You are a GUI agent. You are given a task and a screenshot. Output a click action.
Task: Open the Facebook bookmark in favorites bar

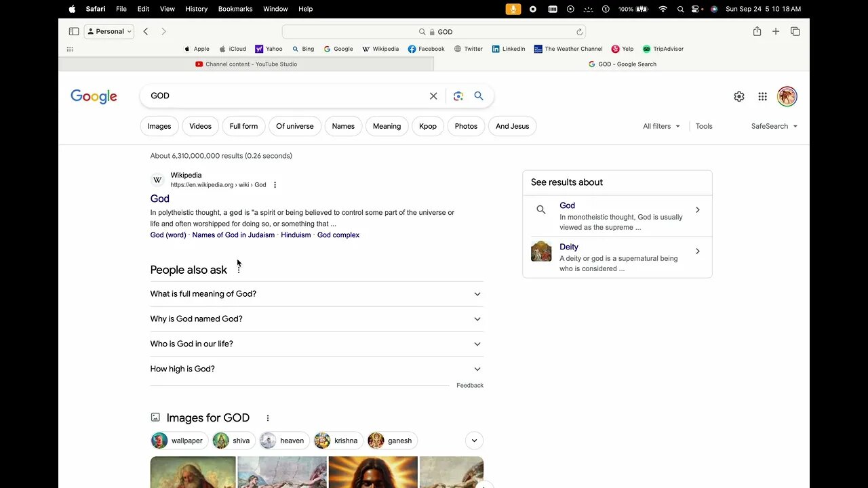point(426,49)
